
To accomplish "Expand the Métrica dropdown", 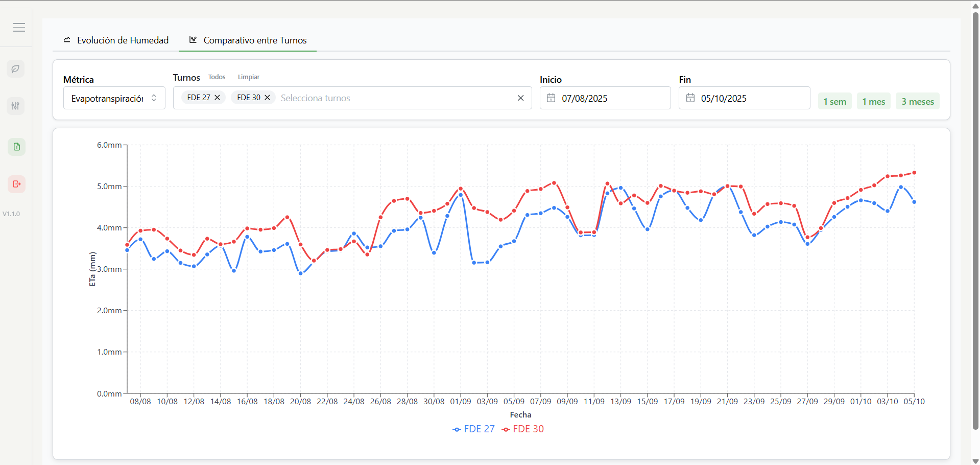I will coord(114,98).
